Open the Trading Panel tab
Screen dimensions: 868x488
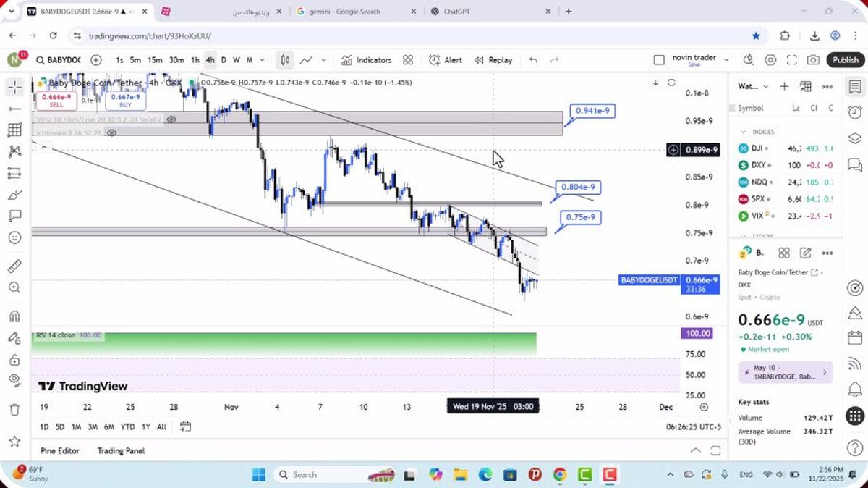click(x=121, y=450)
